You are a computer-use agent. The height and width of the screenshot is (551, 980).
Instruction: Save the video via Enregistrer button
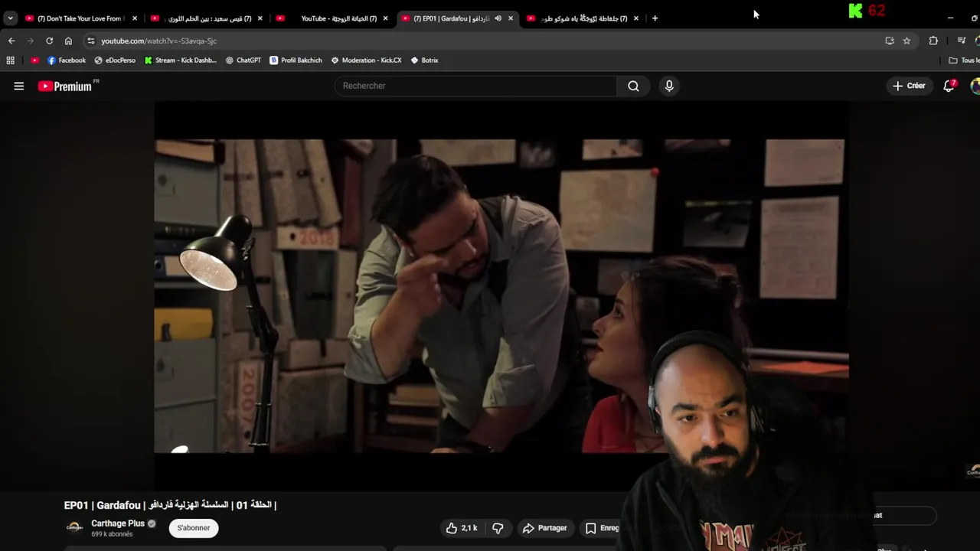click(x=602, y=528)
